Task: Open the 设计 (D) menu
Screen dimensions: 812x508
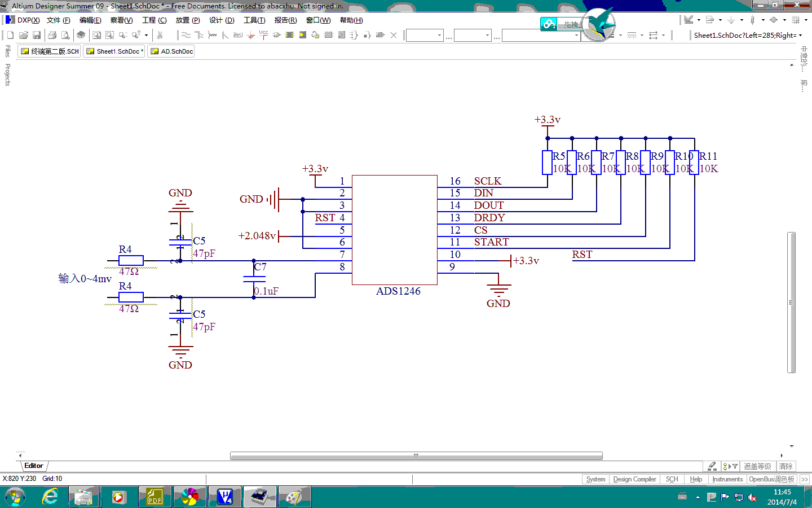Action: [x=222, y=20]
